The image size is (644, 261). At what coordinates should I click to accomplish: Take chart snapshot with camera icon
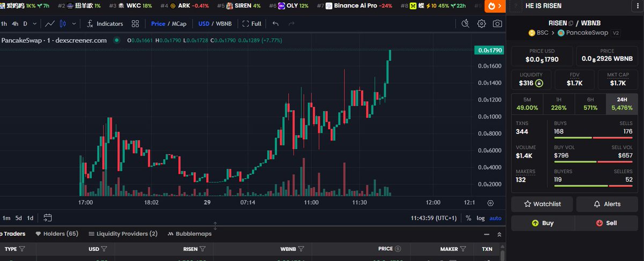coord(497,24)
